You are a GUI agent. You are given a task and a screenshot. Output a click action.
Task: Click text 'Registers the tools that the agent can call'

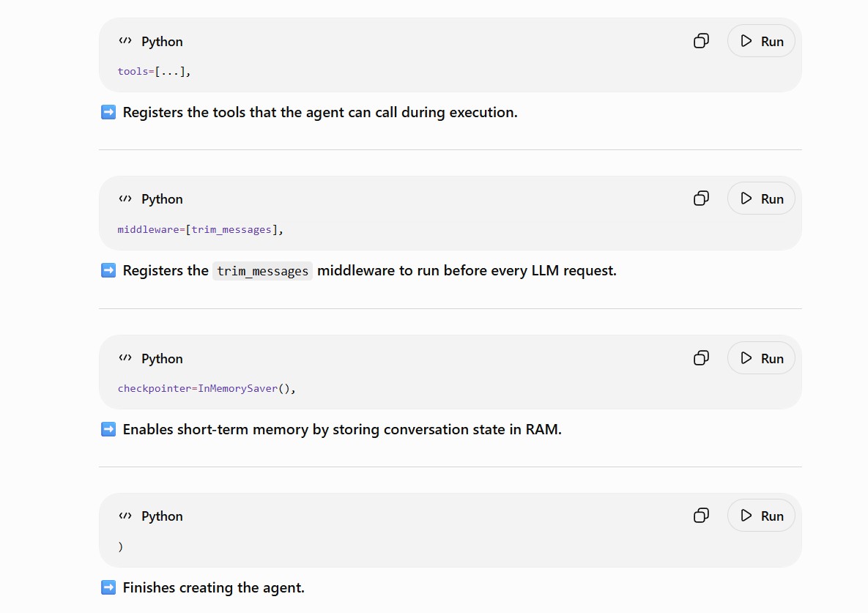[x=260, y=112]
